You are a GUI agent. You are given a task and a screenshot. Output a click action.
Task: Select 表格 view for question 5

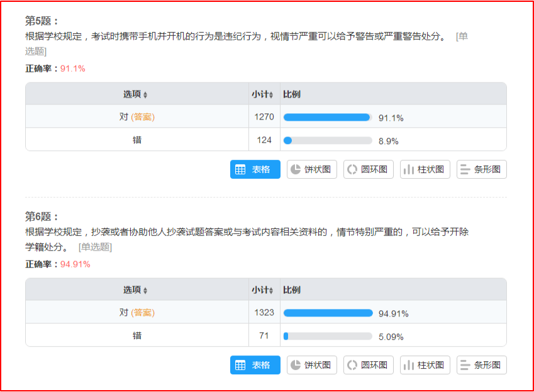click(255, 169)
